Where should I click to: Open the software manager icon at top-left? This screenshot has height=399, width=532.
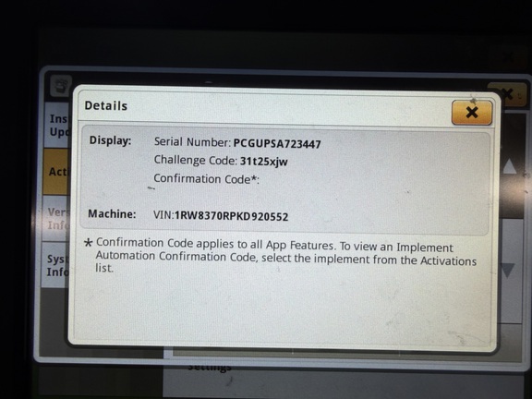pos(61,86)
